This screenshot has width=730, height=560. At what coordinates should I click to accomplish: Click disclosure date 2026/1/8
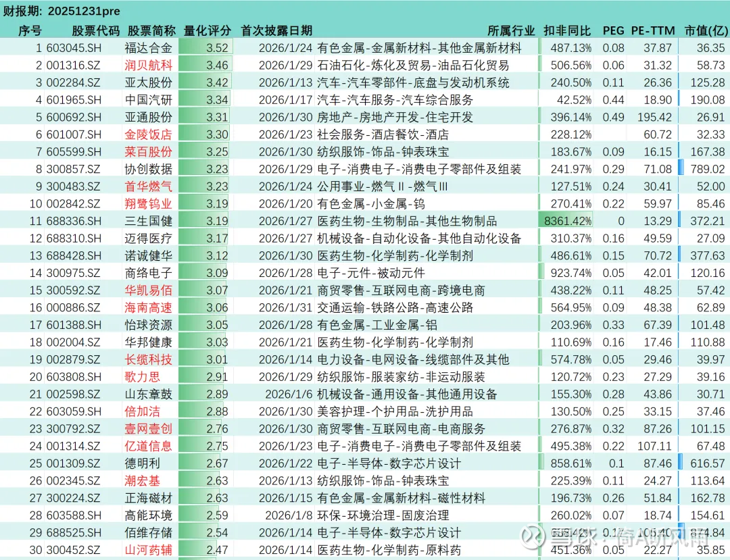[289, 515]
